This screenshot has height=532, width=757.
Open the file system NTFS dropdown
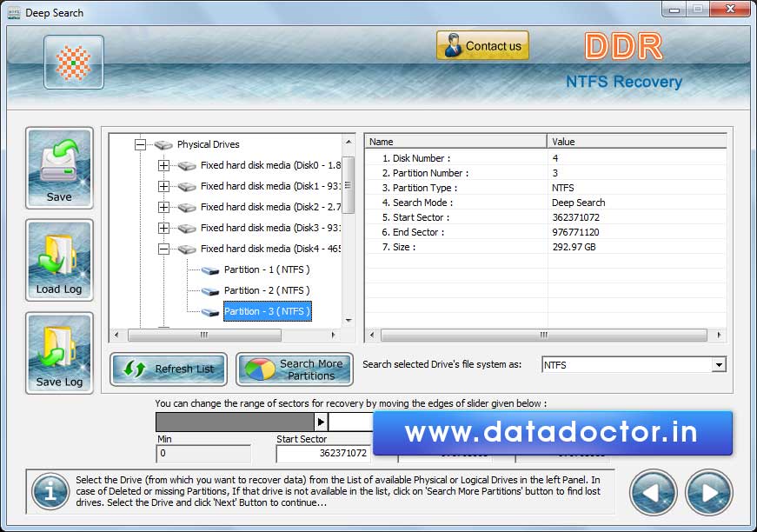pyautogui.click(x=719, y=365)
